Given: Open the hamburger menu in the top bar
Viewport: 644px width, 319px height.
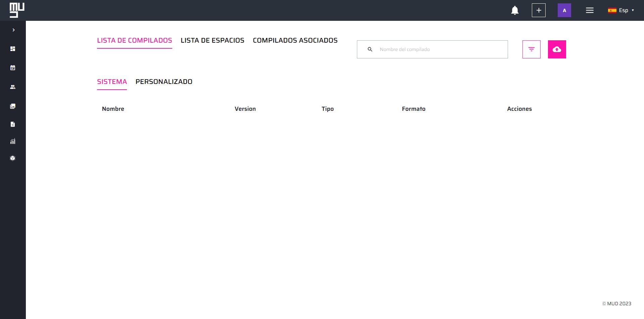Looking at the screenshot, I should click(x=590, y=10).
